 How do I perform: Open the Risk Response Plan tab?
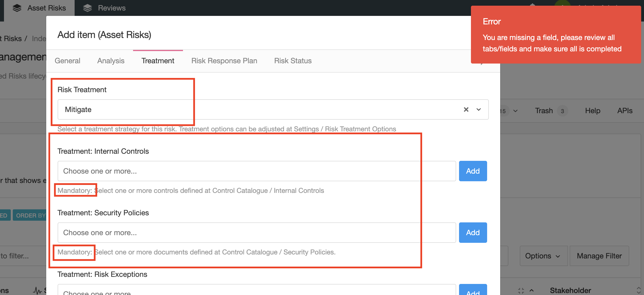tap(224, 60)
